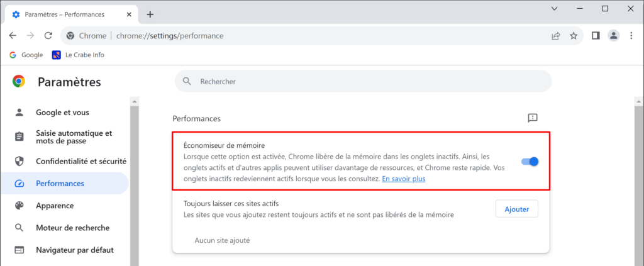This screenshot has height=266, width=644.
Task: Toggle the side panel icon
Action: pyautogui.click(x=596, y=36)
